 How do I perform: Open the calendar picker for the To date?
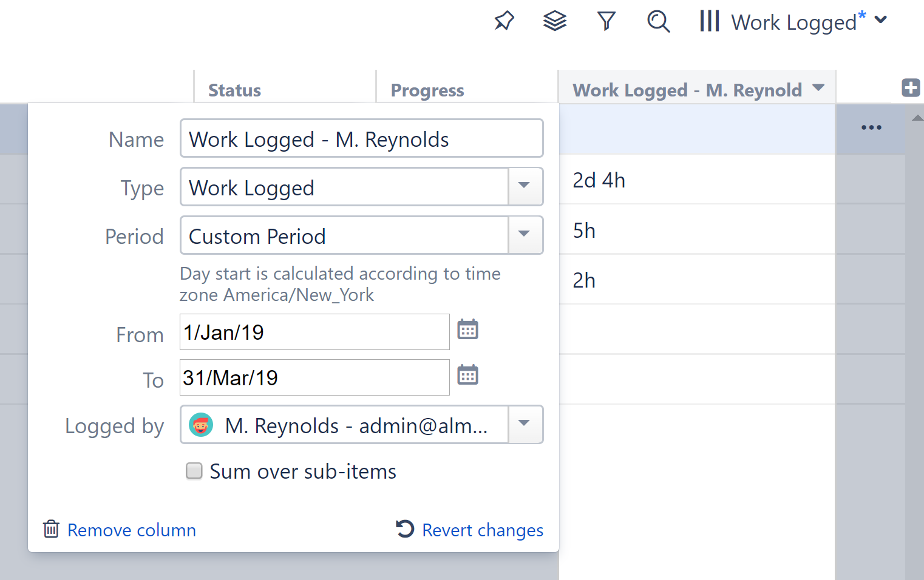click(467, 376)
